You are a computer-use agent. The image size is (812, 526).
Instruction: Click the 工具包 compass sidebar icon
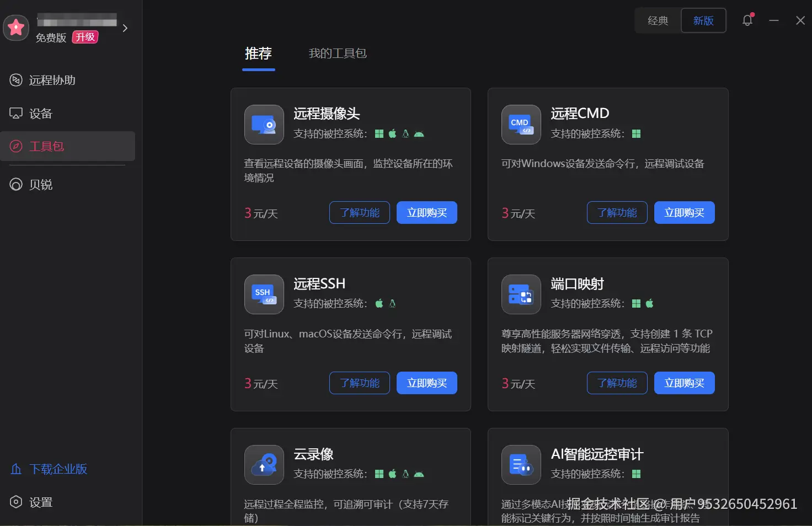(x=16, y=146)
